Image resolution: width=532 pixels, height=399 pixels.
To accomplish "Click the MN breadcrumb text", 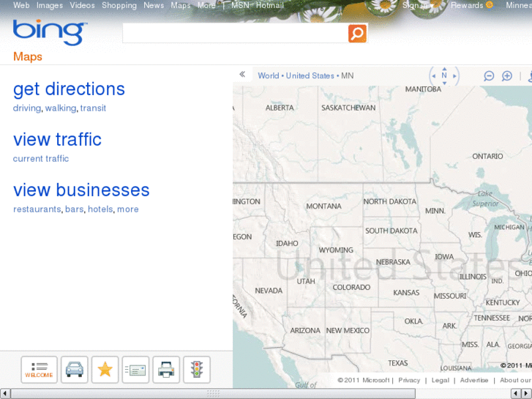I will click(x=348, y=75).
